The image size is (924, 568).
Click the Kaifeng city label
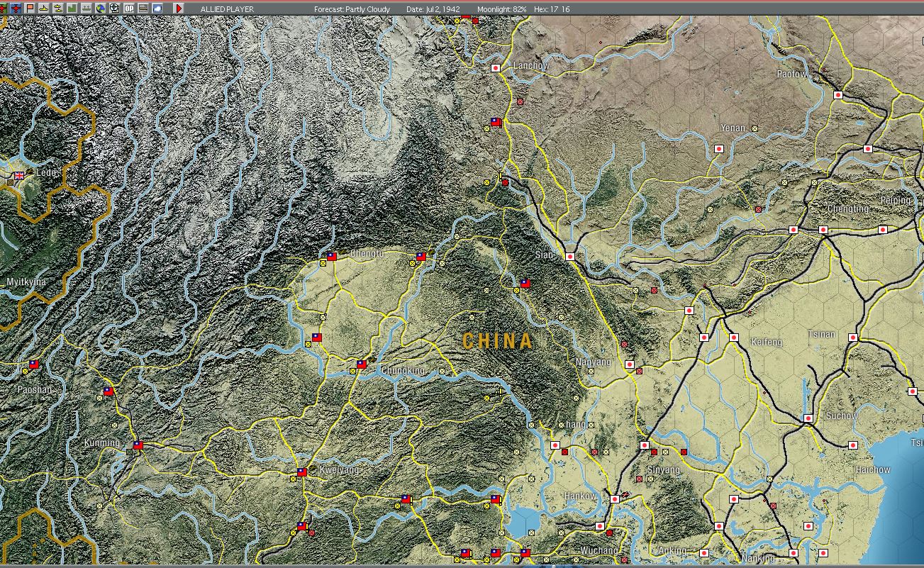767,343
